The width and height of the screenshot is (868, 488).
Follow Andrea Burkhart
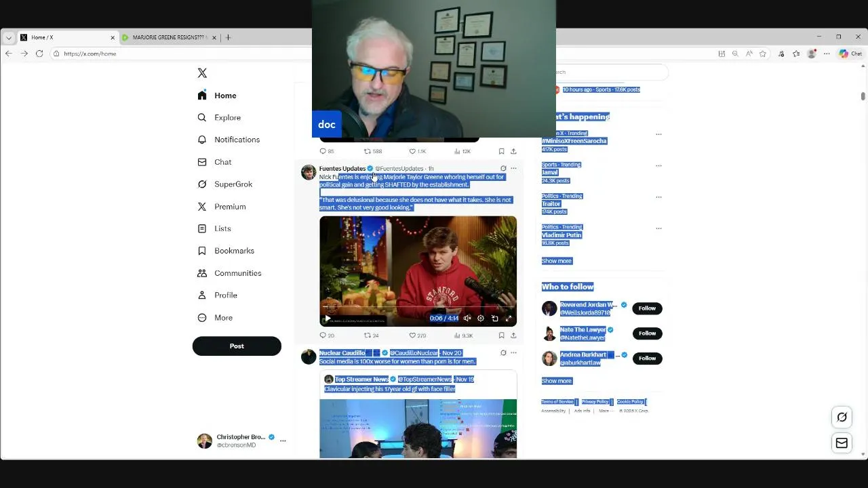click(647, 359)
